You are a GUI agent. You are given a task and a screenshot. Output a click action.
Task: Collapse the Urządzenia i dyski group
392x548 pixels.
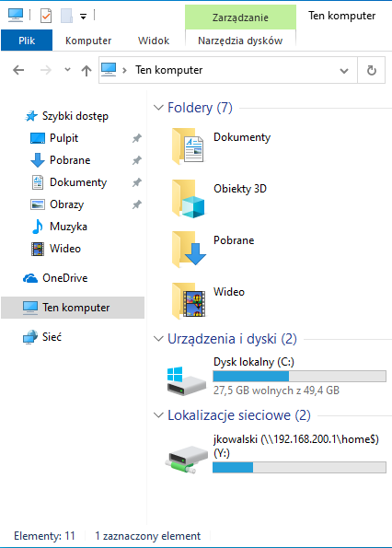[158, 339]
